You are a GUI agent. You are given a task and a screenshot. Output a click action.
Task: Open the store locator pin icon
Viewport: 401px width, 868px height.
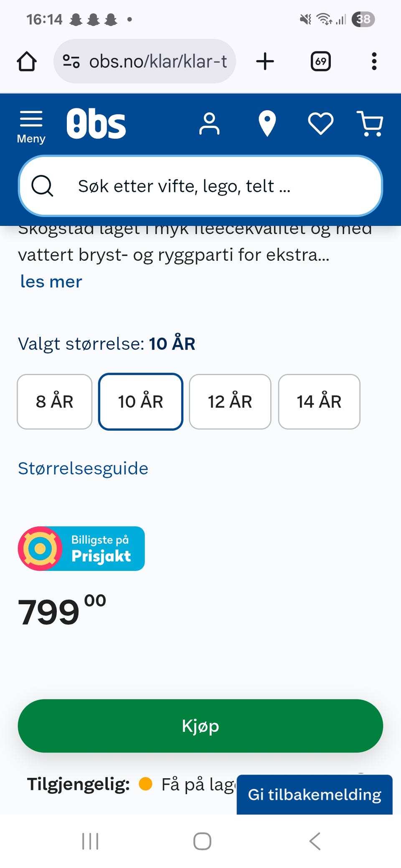point(267,124)
